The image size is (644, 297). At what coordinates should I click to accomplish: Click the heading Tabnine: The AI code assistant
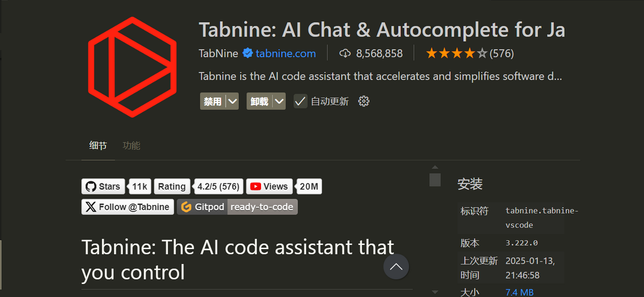click(x=237, y=260)
